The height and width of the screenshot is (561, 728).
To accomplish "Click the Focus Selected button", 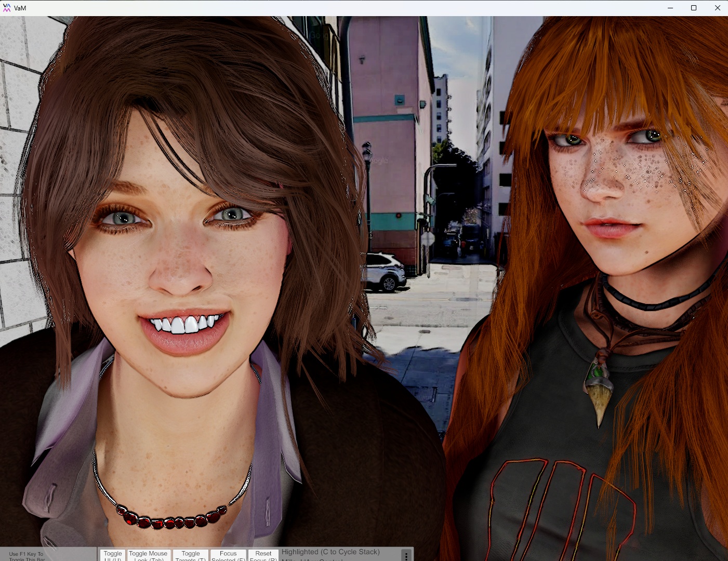I will [x=228, y=555].
